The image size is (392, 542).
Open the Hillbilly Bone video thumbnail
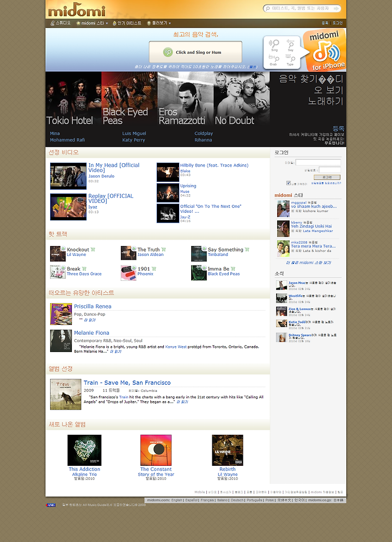click(x=168, y=172)
